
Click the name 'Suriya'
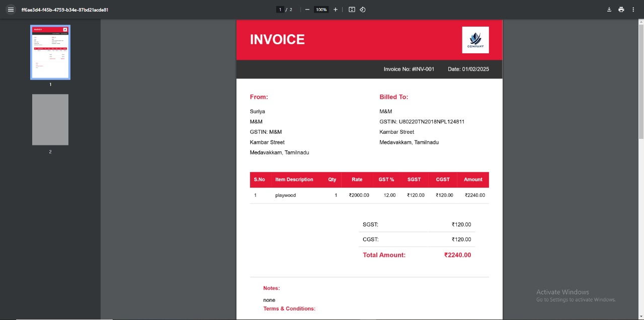(x=258, y=112)
